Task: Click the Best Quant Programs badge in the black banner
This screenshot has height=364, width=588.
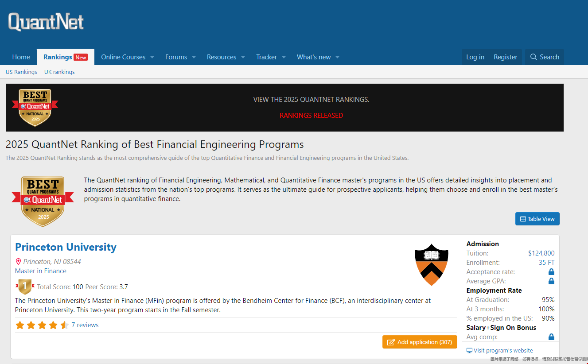Action: point(35,108)
